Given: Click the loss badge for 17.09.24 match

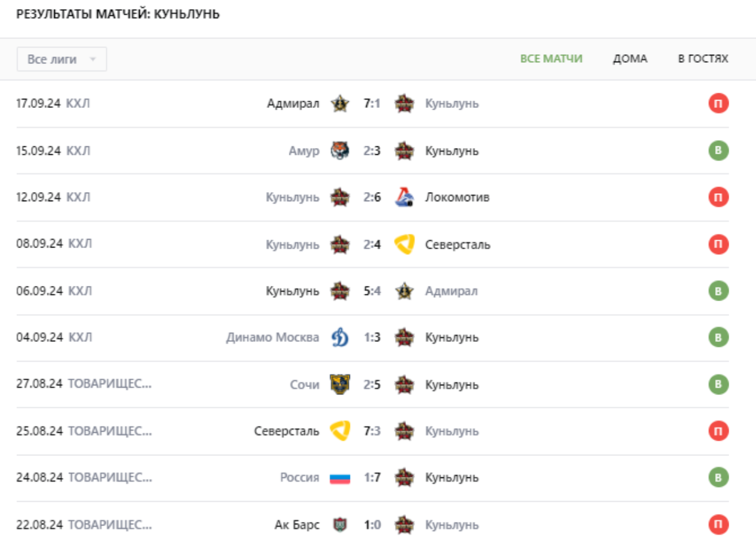Looking at the screenshot, I should 718,104.
